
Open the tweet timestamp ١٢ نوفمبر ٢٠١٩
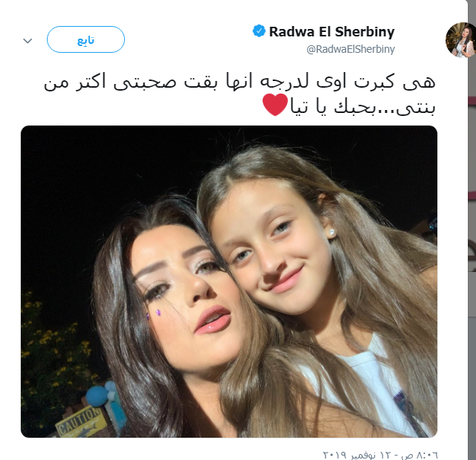(x=358, y=455)
